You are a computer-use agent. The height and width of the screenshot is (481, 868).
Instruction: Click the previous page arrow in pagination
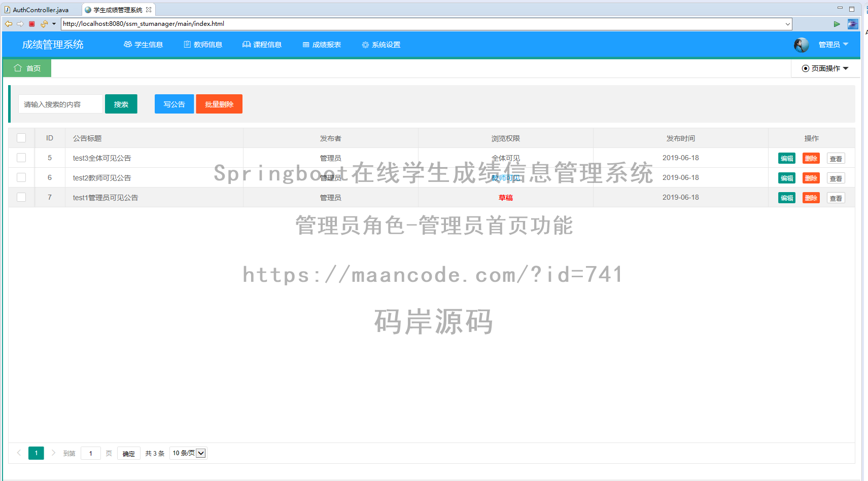[19, 453]
